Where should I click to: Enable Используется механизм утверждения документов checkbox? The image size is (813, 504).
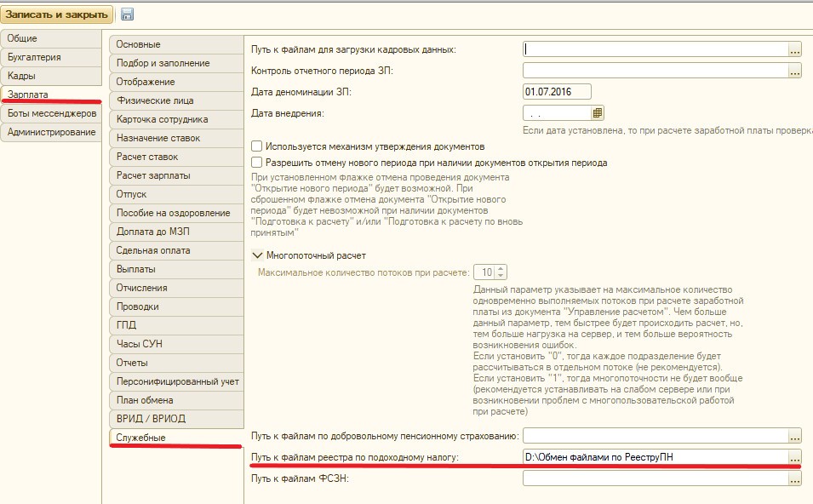tap(258, 146)
